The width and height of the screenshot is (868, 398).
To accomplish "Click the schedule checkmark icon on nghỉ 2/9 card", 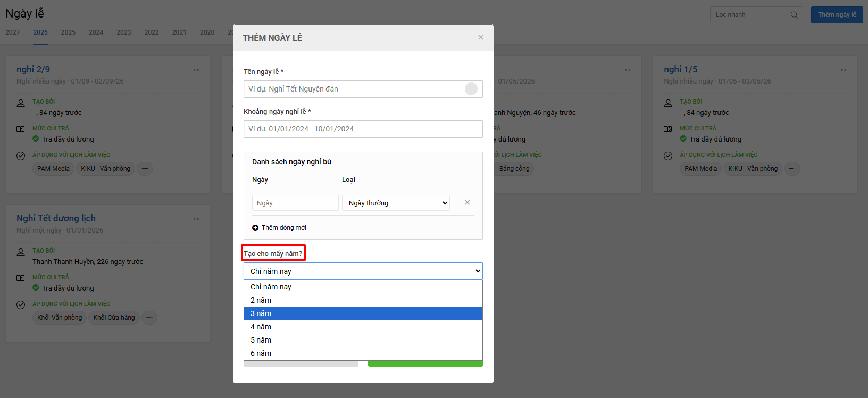I will [21, 156].
